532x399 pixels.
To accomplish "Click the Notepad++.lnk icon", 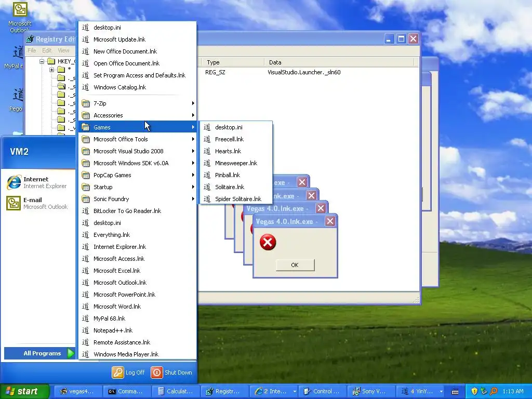I will click(x=86, y=330).
